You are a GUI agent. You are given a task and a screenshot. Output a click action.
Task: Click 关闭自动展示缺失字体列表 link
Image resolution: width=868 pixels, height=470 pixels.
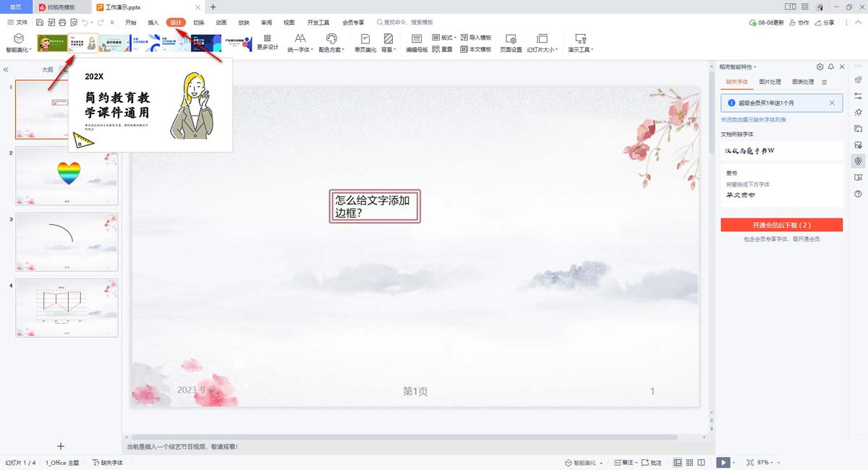tap(754, 119)
